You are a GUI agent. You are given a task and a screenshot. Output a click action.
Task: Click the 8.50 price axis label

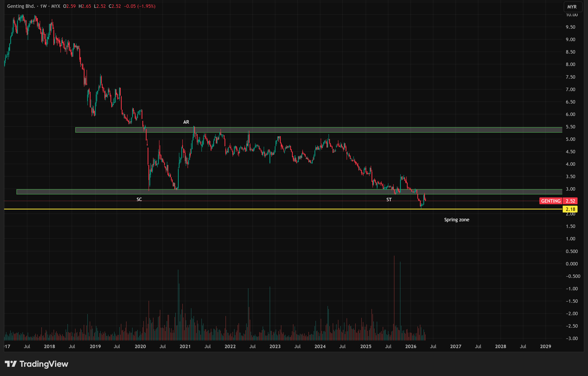(x=570, y=52)
